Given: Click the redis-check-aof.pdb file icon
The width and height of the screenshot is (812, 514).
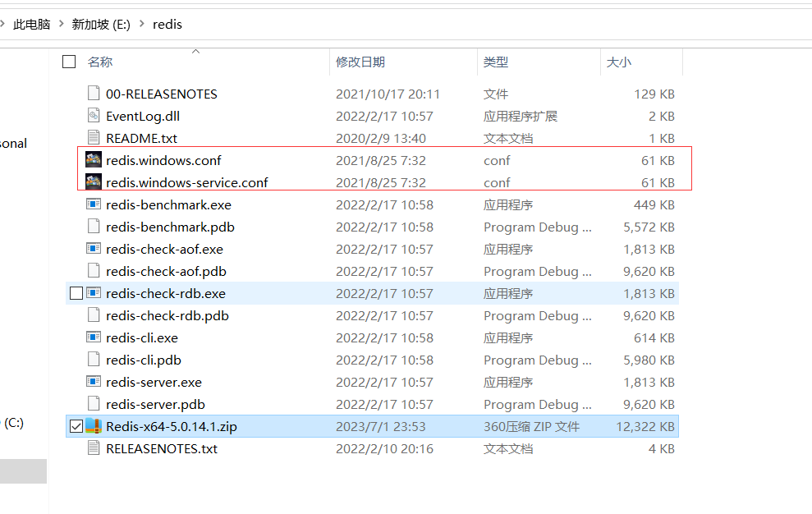Looking at the screenshot, I should pos(94,270).
